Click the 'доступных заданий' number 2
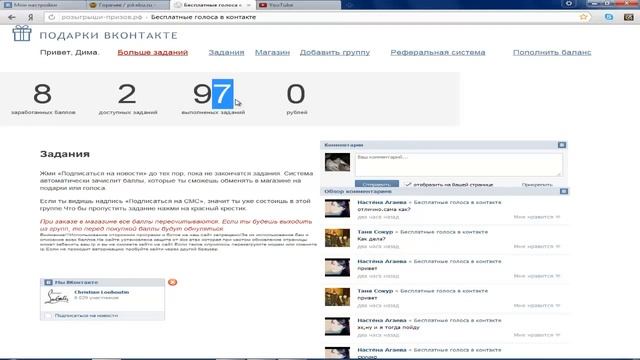 point(127,94)
